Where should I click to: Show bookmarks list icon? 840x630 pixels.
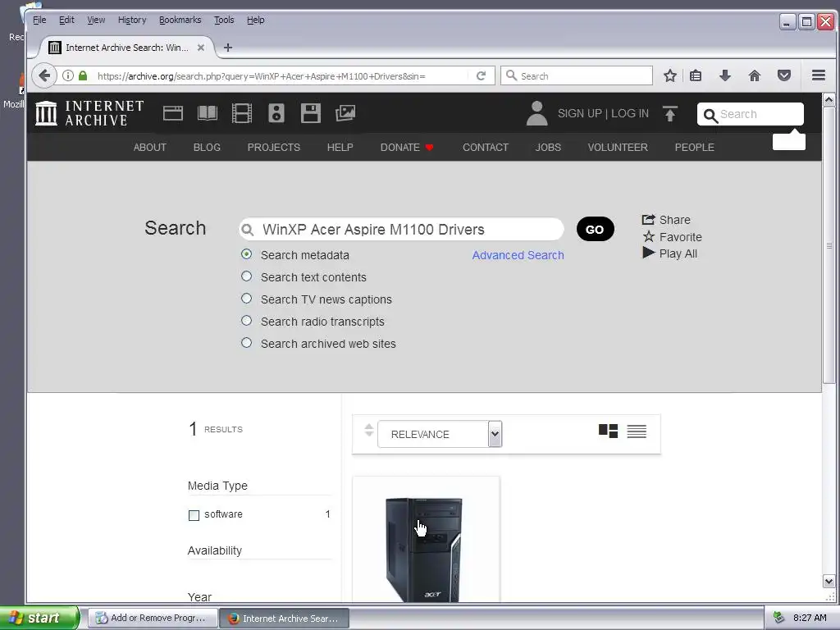tap(696, 75)
